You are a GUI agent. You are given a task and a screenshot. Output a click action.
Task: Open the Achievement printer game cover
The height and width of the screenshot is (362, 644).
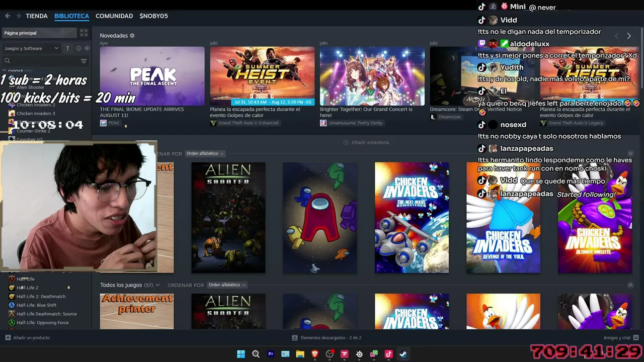(x=136, y=311)
